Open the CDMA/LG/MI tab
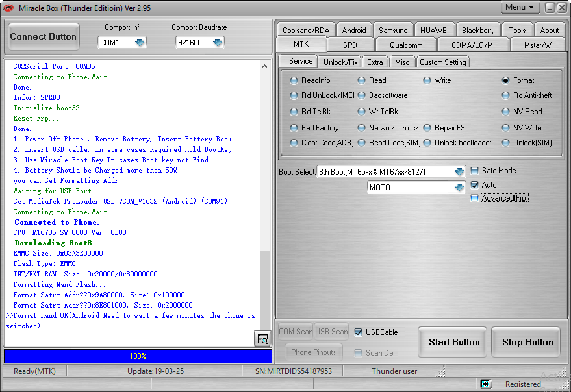Screen dimensions: 571x392 pos(473,45)
